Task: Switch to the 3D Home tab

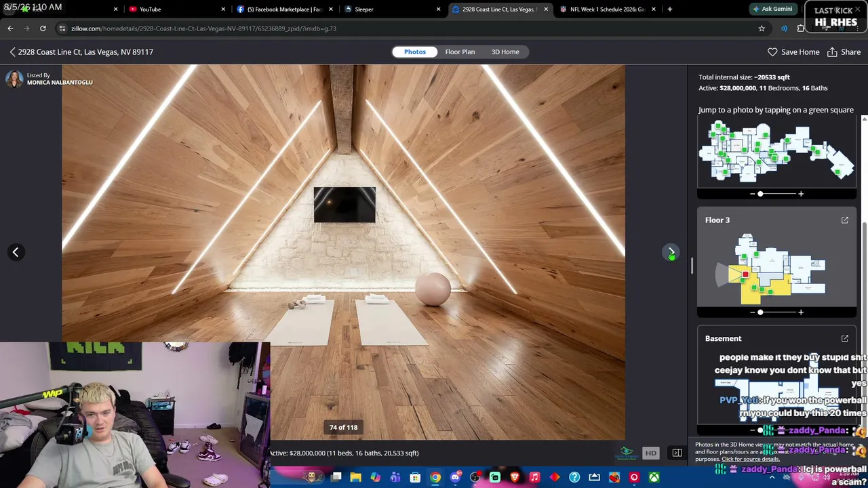Action: pos(505,52)
